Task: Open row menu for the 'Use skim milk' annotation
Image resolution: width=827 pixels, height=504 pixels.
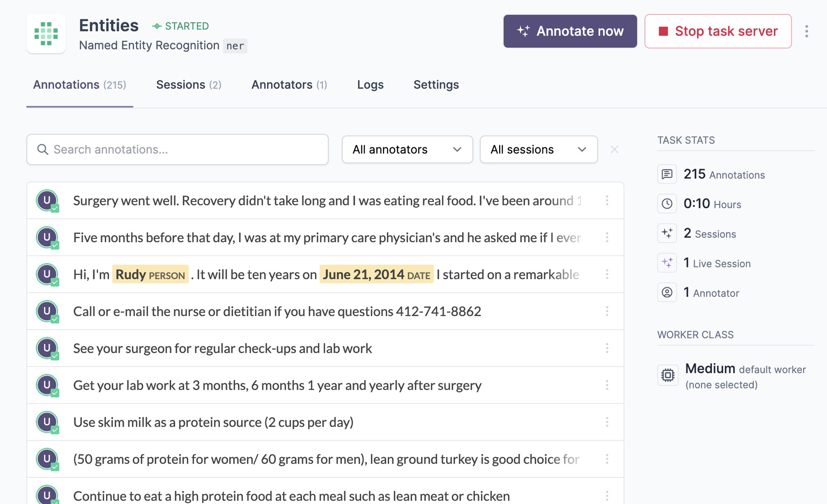Action: click(607, 422)
